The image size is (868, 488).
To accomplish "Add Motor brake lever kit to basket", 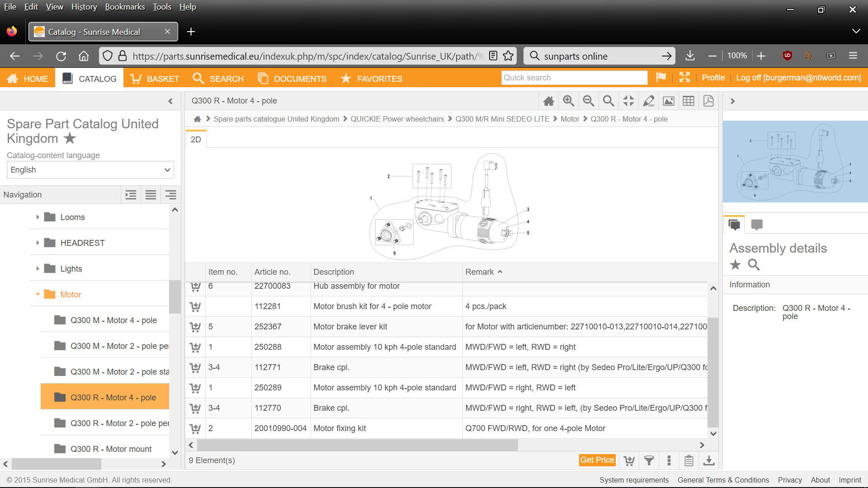I will (x=195, y=327).
